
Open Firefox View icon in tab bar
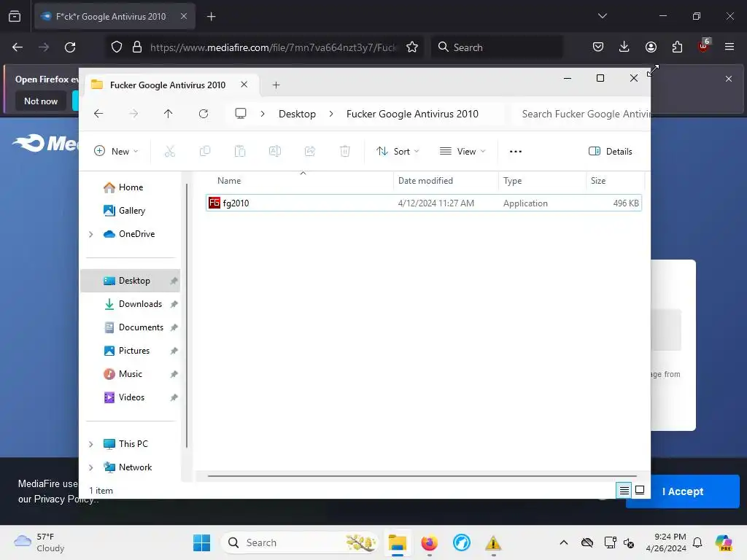(x=15, y=17)
